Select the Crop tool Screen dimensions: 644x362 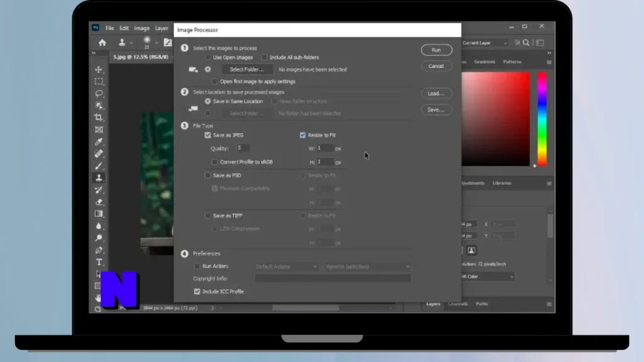[x=99, y=118]
